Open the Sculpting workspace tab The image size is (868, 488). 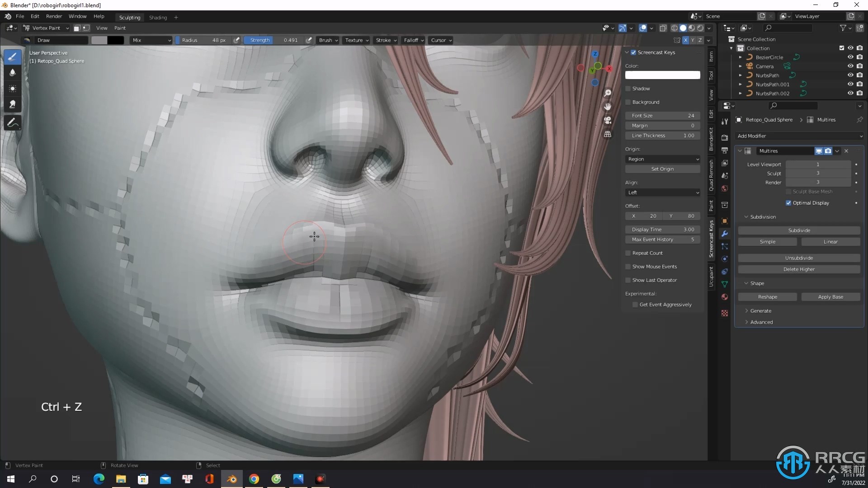(x=129, y=16)
